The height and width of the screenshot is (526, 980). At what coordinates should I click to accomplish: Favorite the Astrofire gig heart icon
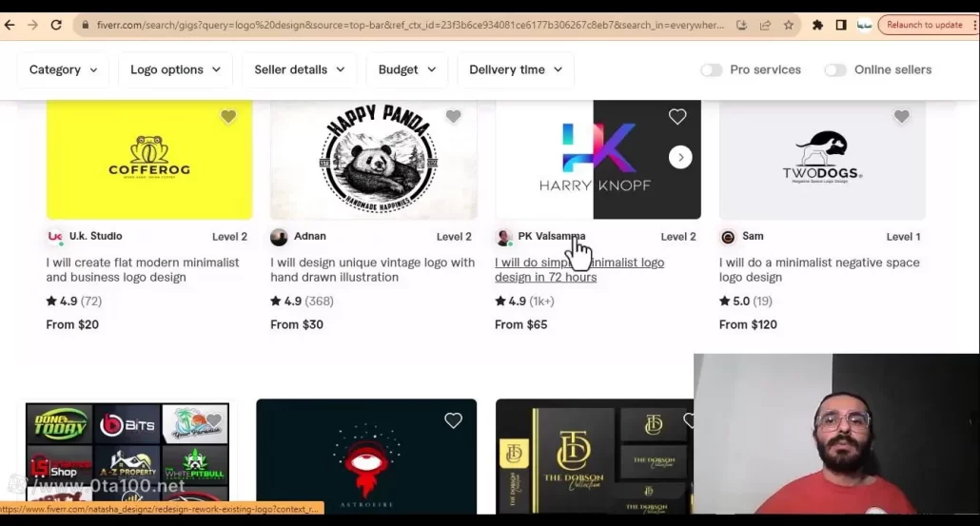[453, 420]
